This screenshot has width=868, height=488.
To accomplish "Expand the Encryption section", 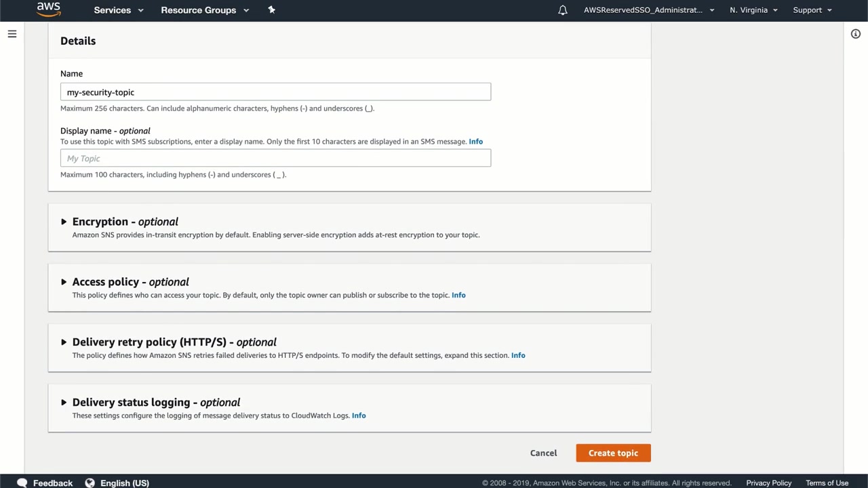I will (64, 222).
